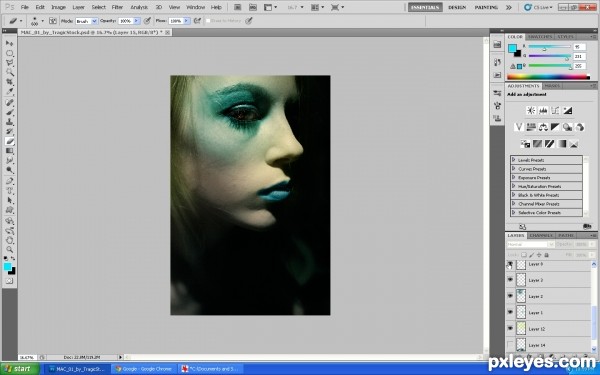Viewport: 600px width, 375px height.
Task: Toggle the Brush panel button in options bar
Action: [x=53, y=21]
